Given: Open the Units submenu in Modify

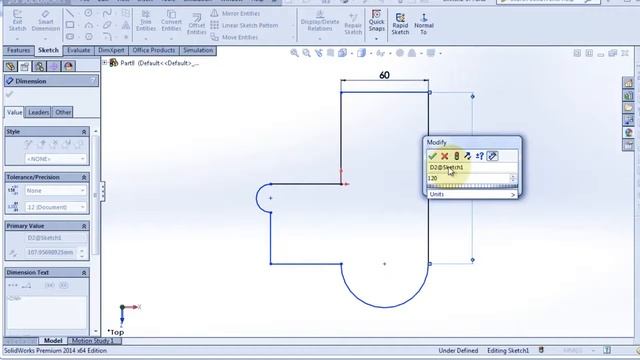Looking at the screenshot, I should [472, 195].
